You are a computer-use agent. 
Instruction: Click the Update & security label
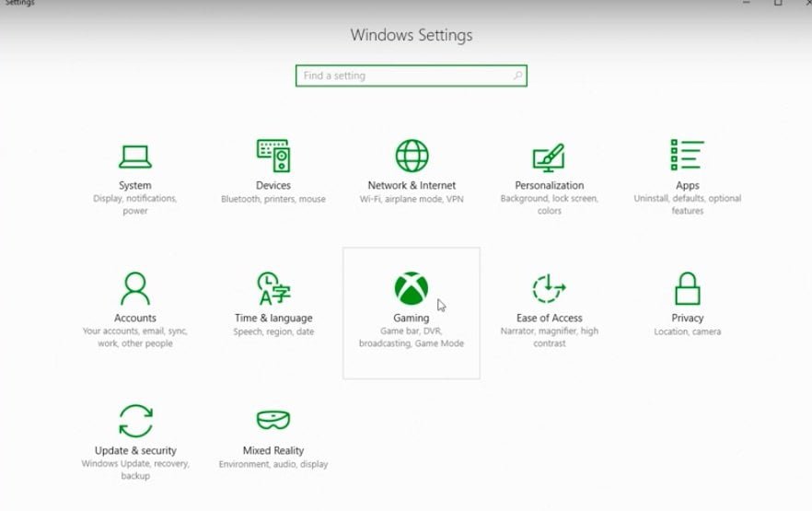[135, 450]
